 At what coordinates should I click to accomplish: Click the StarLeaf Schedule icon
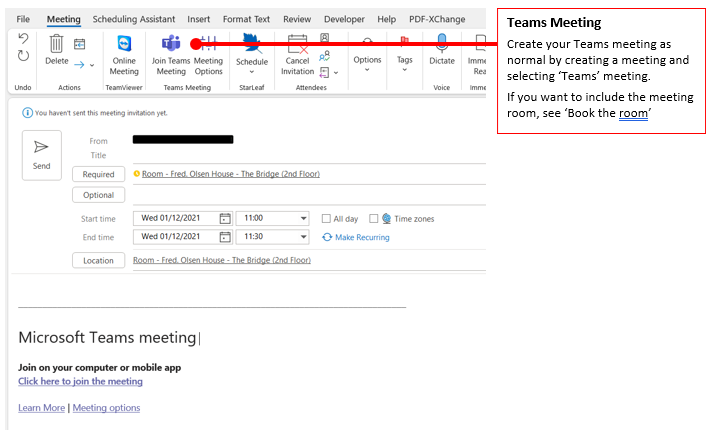pos(251,44)
